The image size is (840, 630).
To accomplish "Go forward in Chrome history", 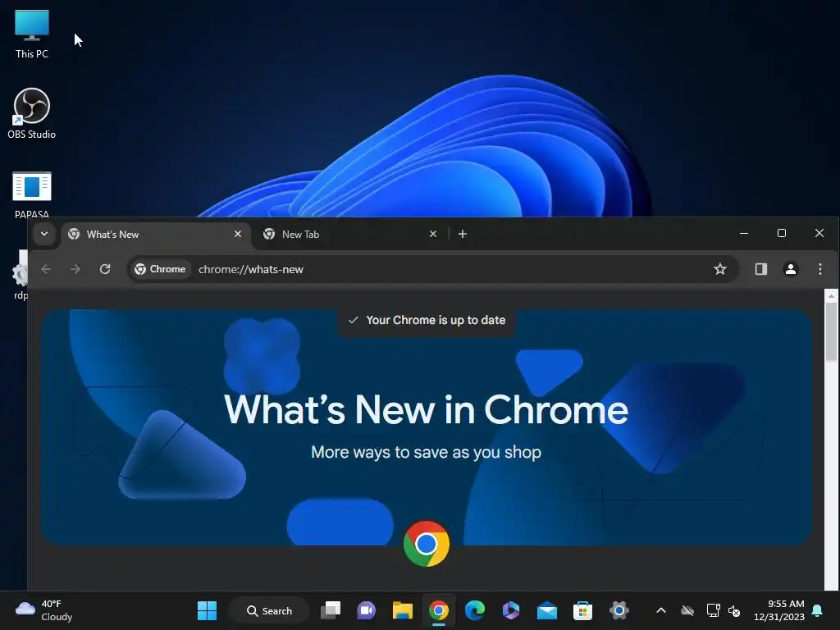I will pos(75,269).
